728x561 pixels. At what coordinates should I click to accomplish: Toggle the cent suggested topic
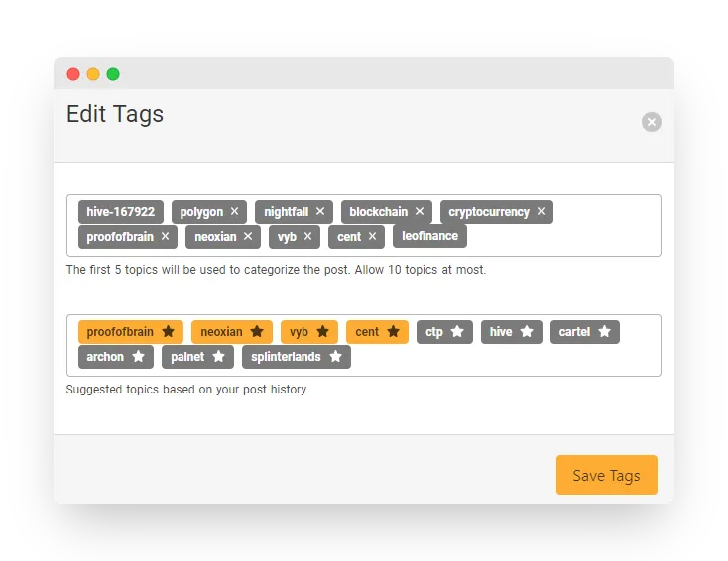[378, 332]
